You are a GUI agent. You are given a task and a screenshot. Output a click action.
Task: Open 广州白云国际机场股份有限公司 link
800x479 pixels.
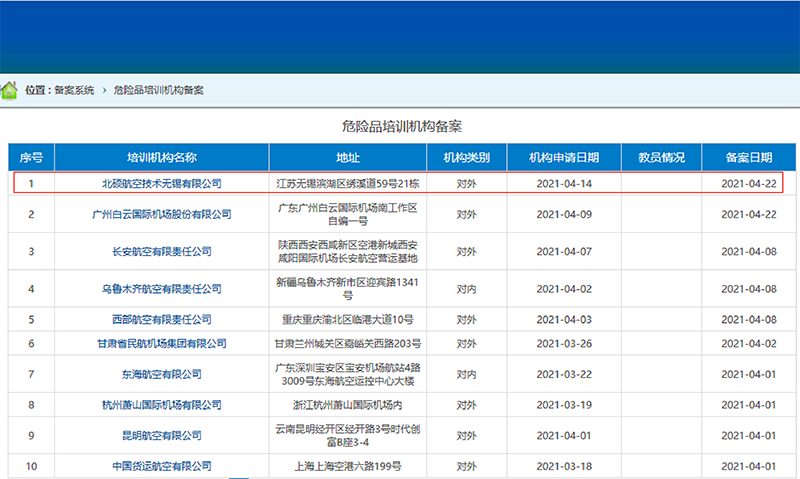click(x=162, y=214)
